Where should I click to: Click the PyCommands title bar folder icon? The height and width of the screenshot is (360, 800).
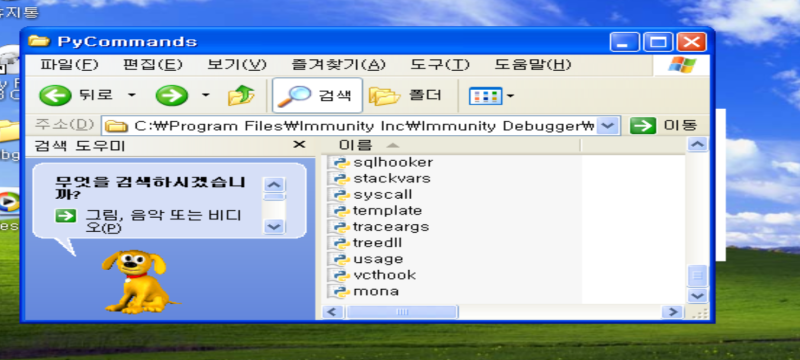click(39, 41)
